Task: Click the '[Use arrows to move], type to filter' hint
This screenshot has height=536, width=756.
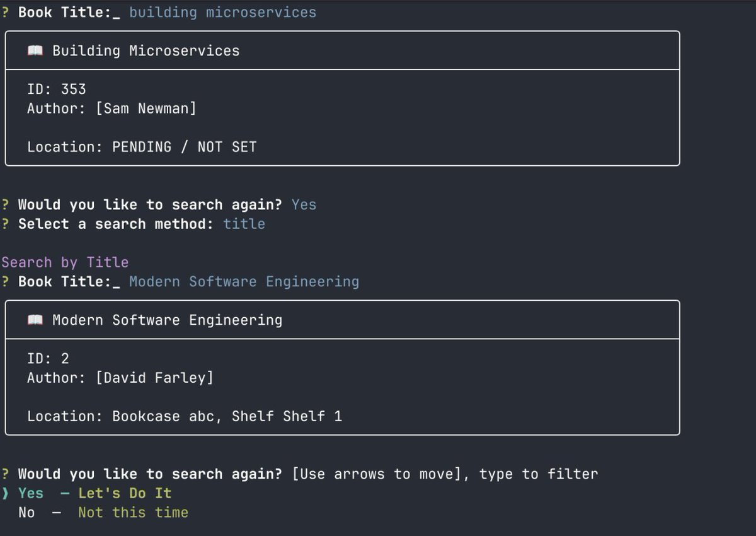Action: 445,474
